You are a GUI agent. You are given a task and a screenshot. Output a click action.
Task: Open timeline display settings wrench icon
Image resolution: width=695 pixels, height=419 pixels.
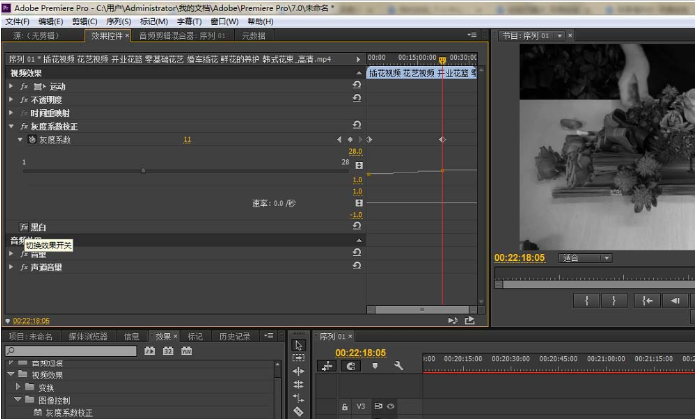pos(398,366)
